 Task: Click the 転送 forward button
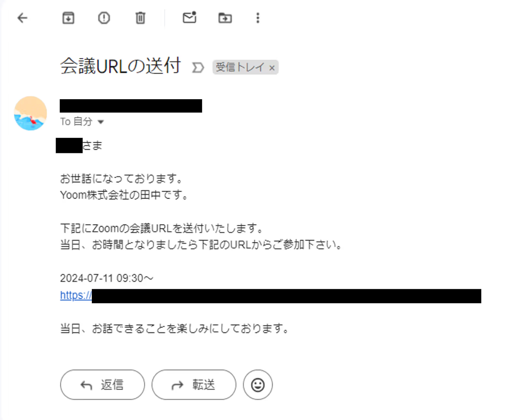[194, 385]
